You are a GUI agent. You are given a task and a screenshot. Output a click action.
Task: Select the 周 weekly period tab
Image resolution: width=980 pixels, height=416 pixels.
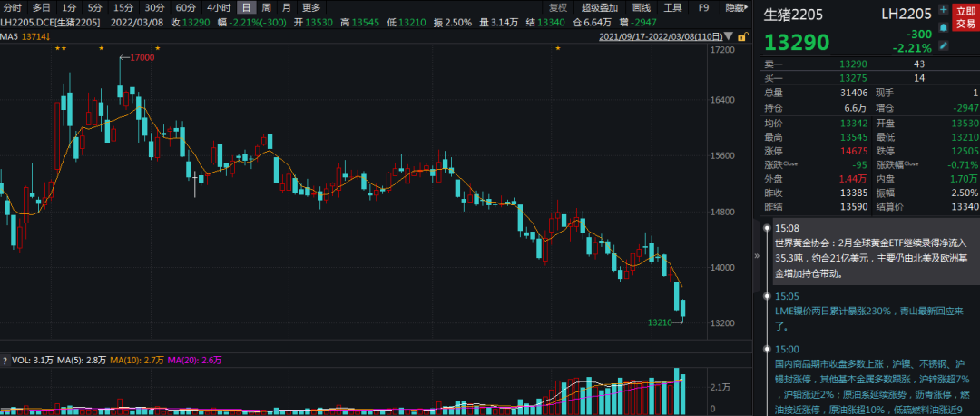pyautogui.click(x=266, y=8)
